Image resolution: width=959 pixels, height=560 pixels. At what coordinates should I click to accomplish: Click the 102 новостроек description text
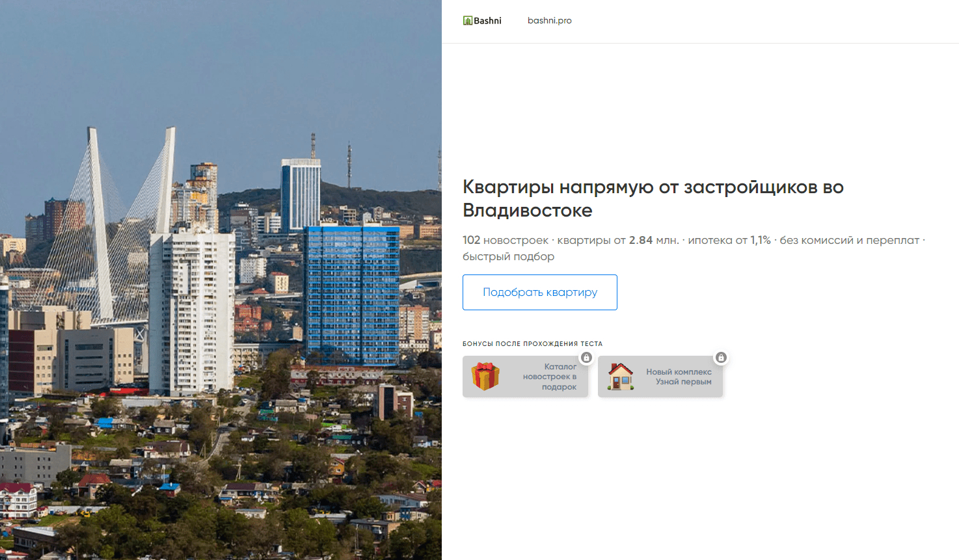point(694,248)
